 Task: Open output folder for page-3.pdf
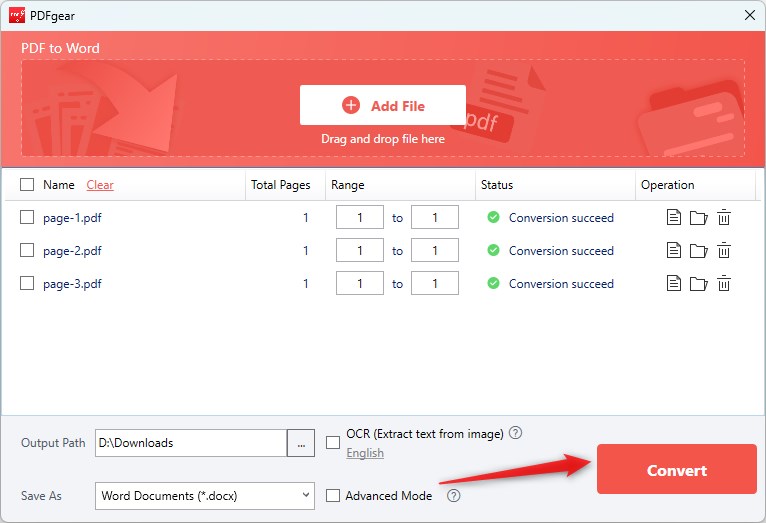pyautogui.click(x=699, y=284)
